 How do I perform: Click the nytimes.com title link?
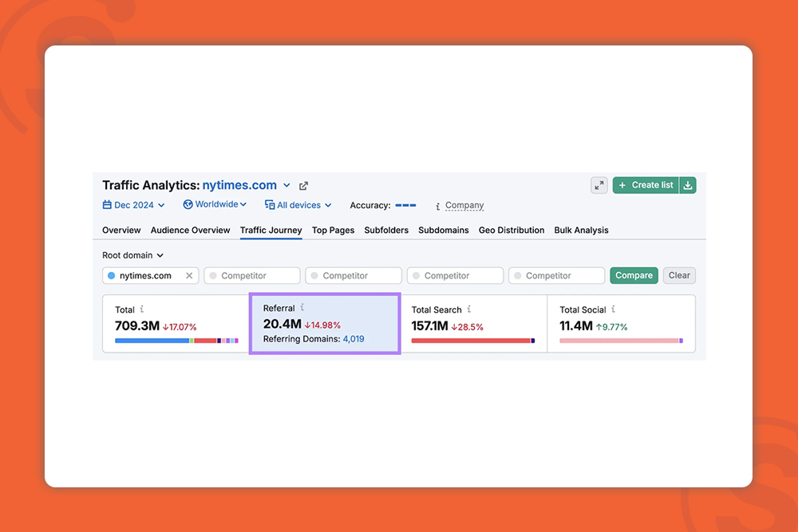click(239, 186)
